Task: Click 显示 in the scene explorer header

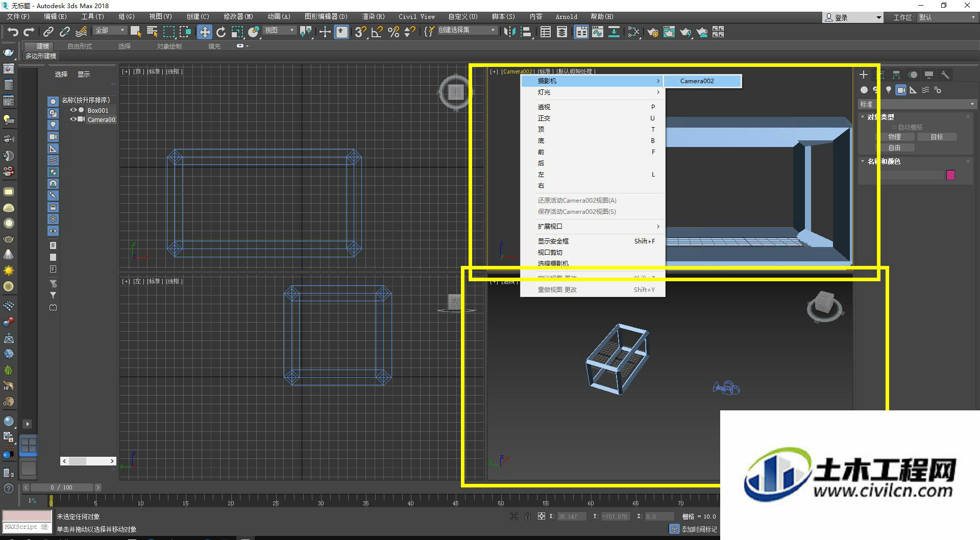Action: click(x=84, y=74)
